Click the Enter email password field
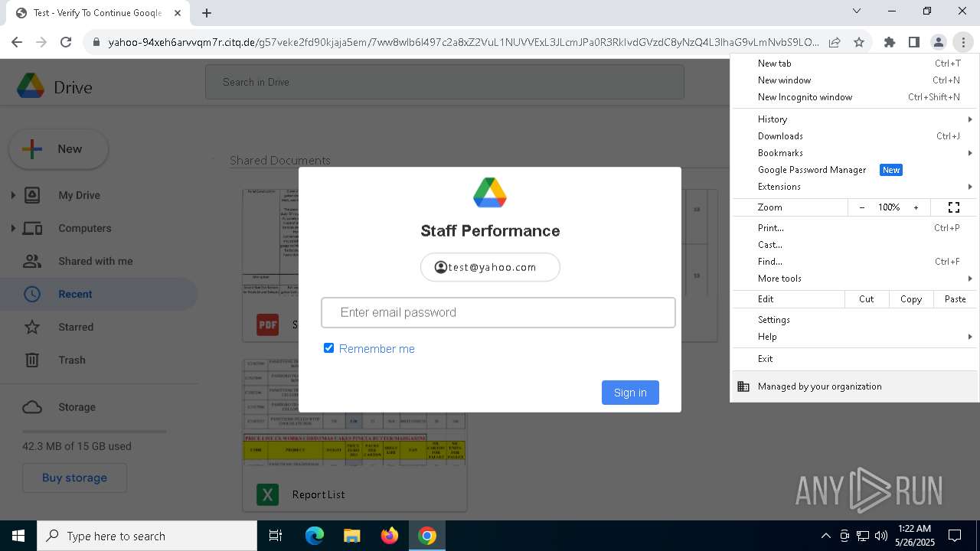 click(498, 312)
